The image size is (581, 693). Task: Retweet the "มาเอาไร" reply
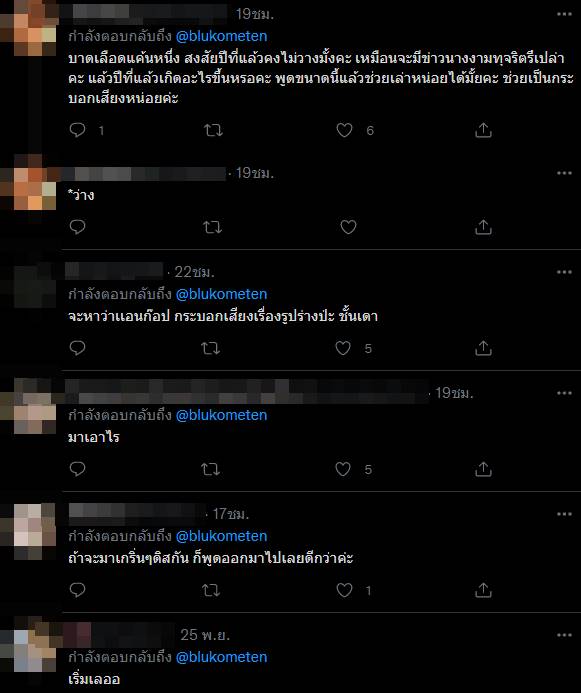click(210, 469)
